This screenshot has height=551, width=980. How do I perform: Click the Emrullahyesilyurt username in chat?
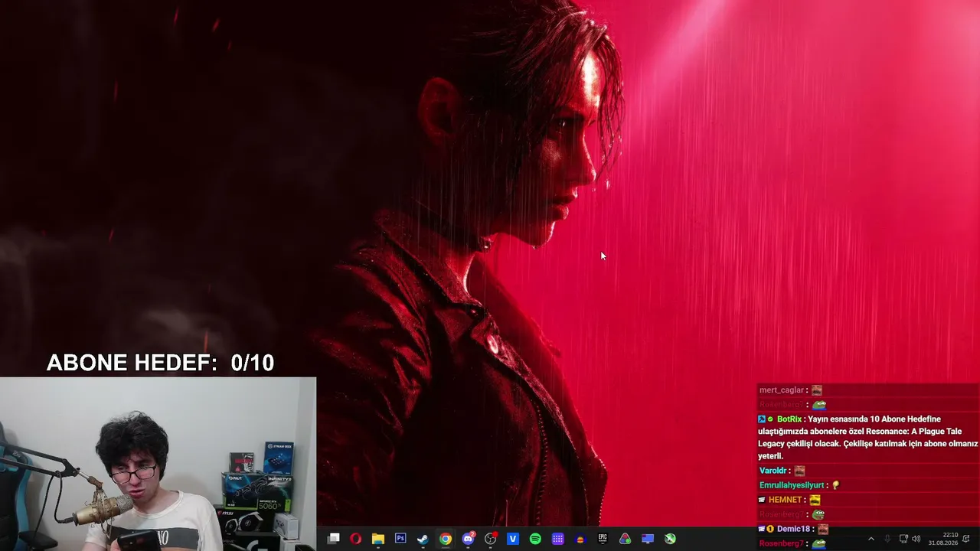(792, 485)
